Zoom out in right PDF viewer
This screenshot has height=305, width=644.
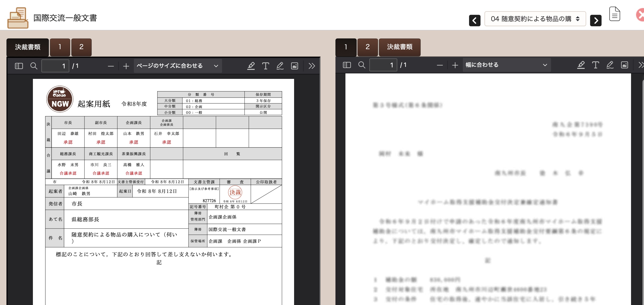(x=440, y=65)
